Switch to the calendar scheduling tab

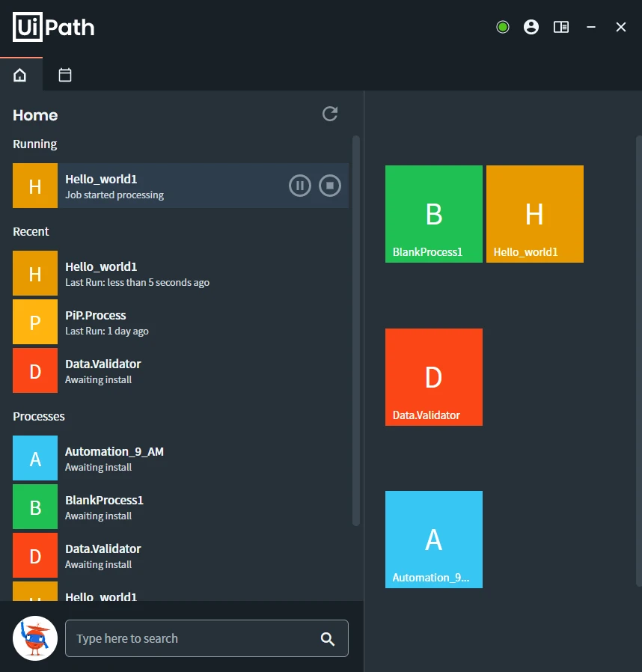(64, 75)
